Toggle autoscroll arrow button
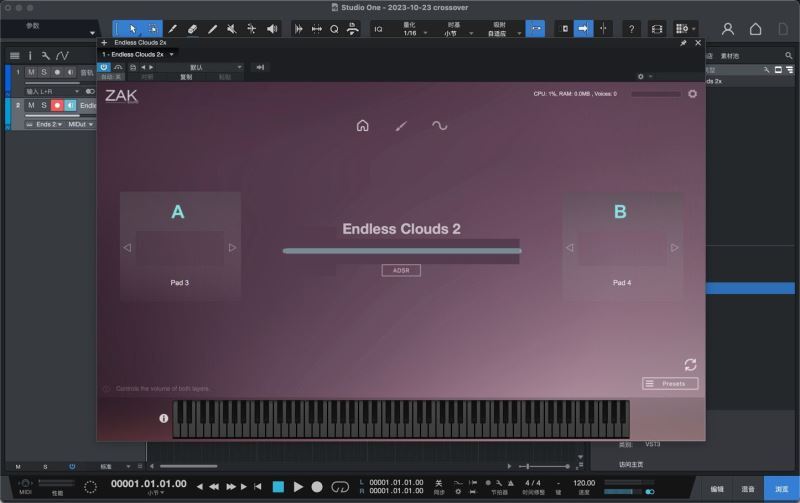Image resolution: width=800 pixels, height=503 pixels. [x=583, y=29]
